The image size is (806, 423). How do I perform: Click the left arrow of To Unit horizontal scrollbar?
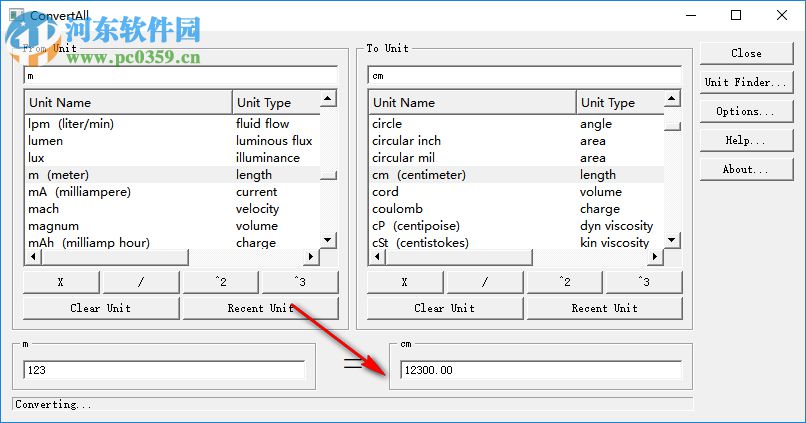point(377,256)
